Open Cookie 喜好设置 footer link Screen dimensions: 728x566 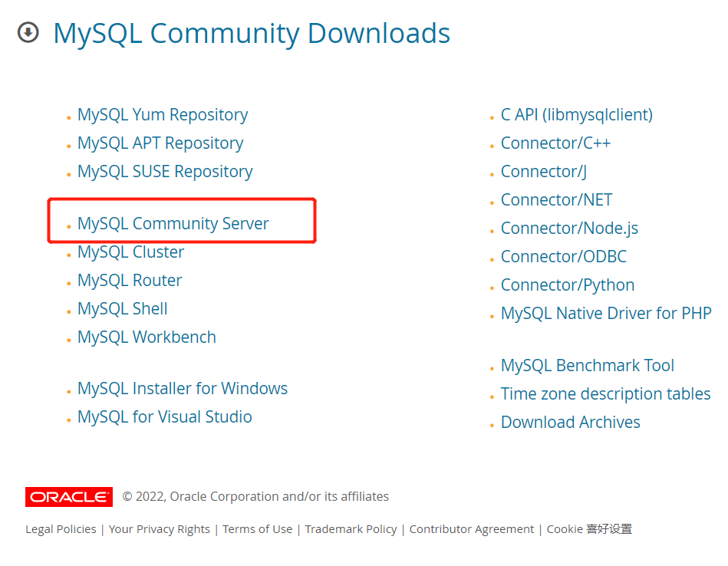pyautogui.click(x=589, y=529)
